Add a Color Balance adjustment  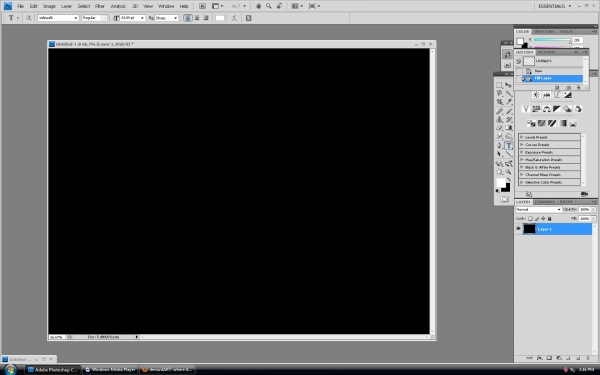(x=546, y=109)
